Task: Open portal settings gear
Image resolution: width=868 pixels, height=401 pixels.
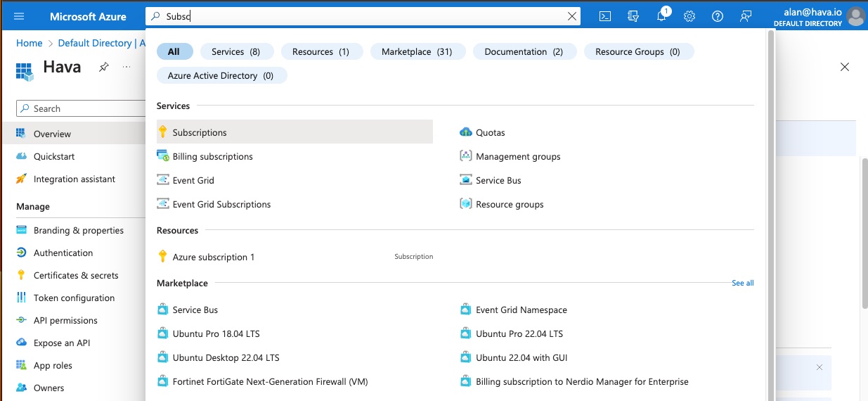Action: 689,16
